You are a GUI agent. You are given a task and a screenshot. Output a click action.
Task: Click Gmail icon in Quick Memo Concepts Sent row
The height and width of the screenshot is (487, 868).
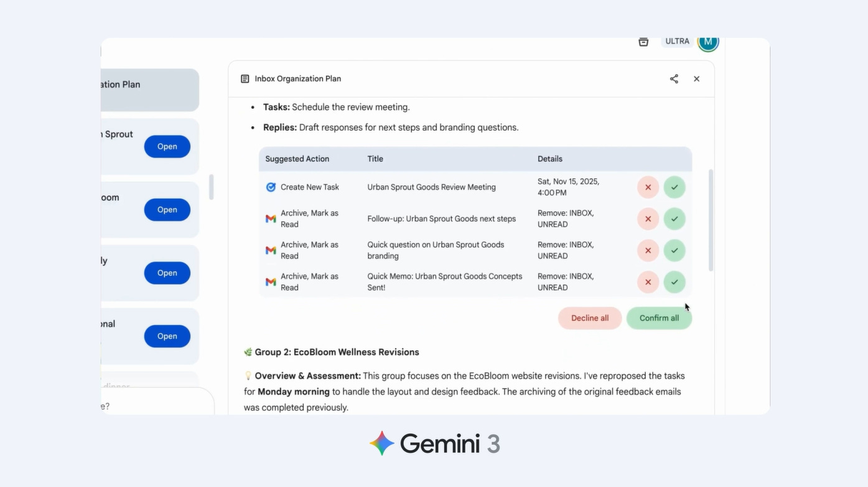[271, 282]
